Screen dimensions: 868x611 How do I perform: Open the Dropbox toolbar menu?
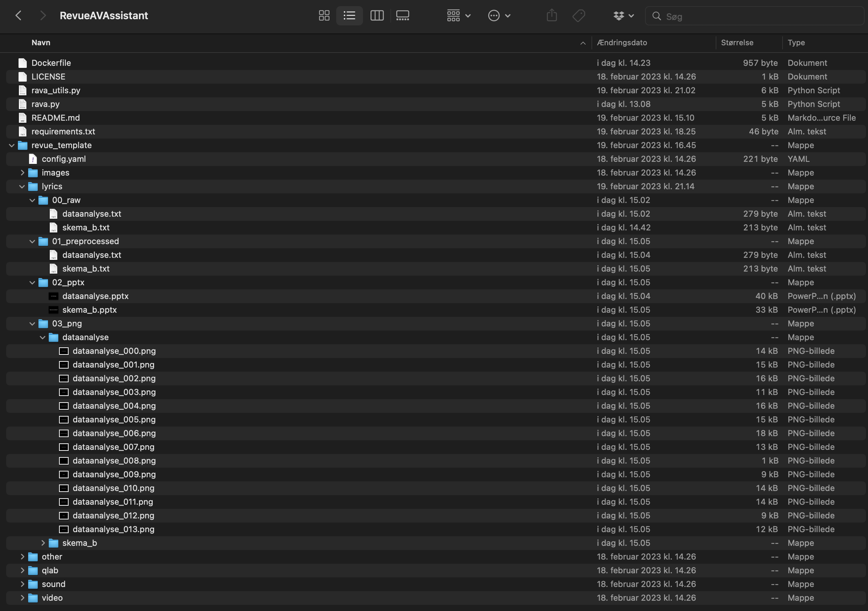click(623, 15)
